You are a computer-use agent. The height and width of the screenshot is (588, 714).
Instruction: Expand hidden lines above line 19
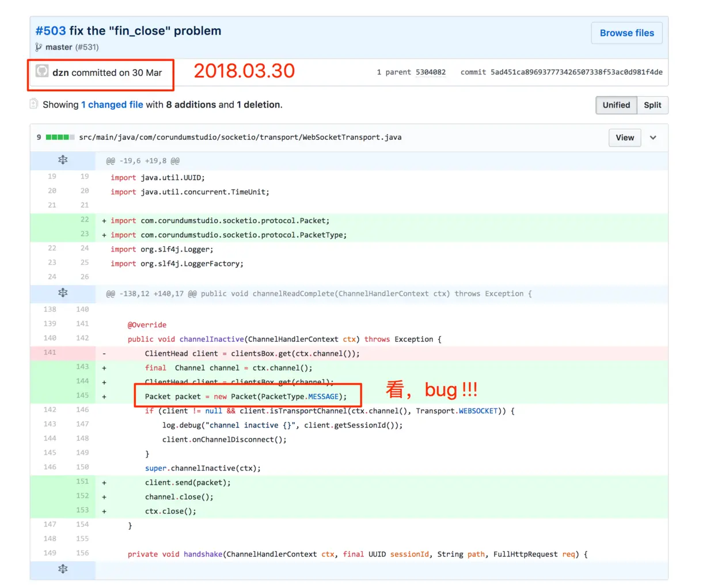63,160
